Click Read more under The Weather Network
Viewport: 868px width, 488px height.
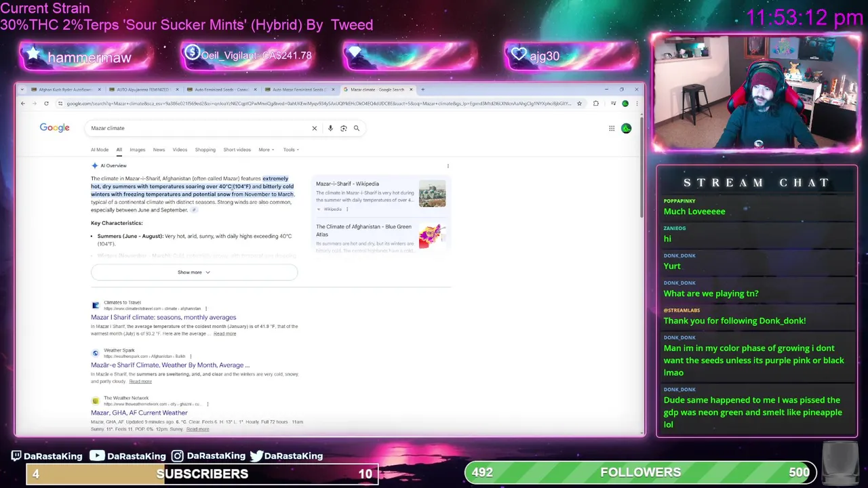point(197,429)
